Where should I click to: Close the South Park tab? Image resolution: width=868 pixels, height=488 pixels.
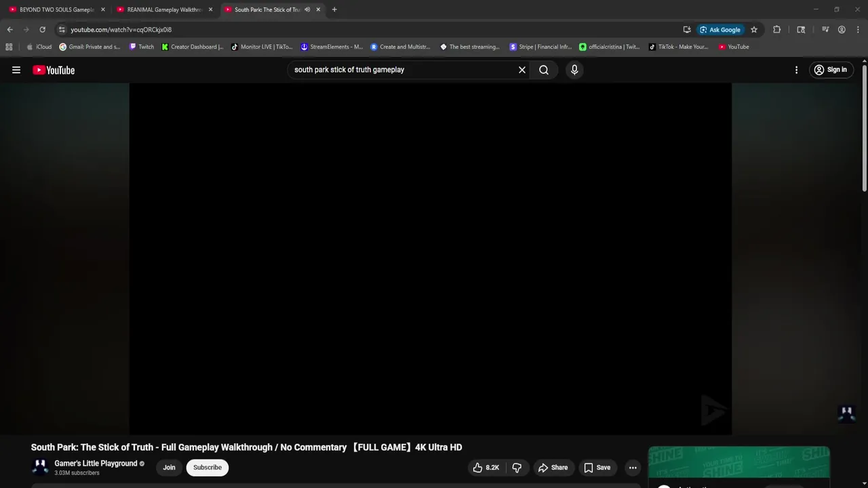pos(318,9)
